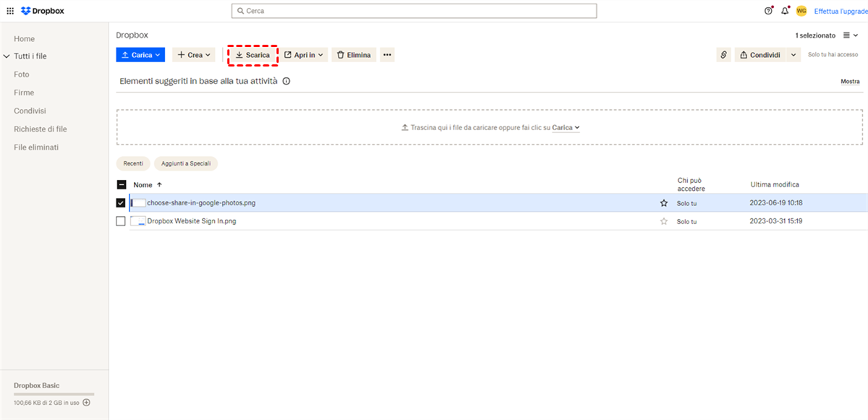The width and height of the screenshot is (868, 420).
Task: Open the help question mark icon
Action: tap(768, 11)
